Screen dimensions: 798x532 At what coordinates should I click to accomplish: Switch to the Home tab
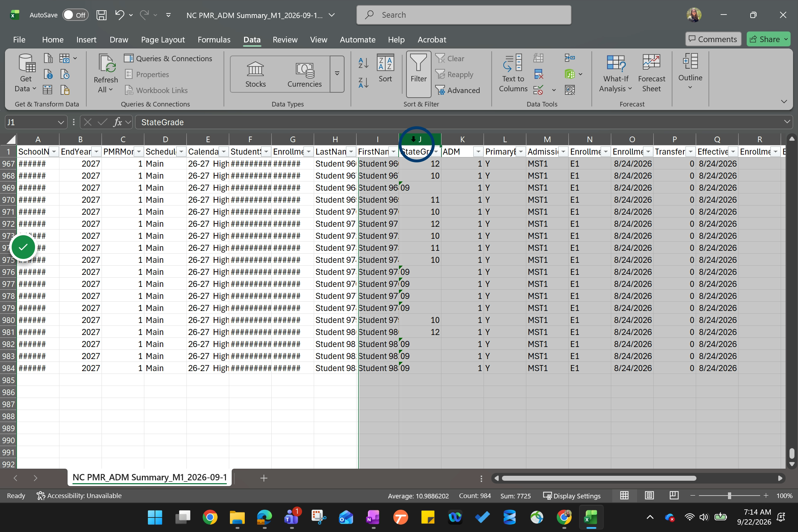53,40
